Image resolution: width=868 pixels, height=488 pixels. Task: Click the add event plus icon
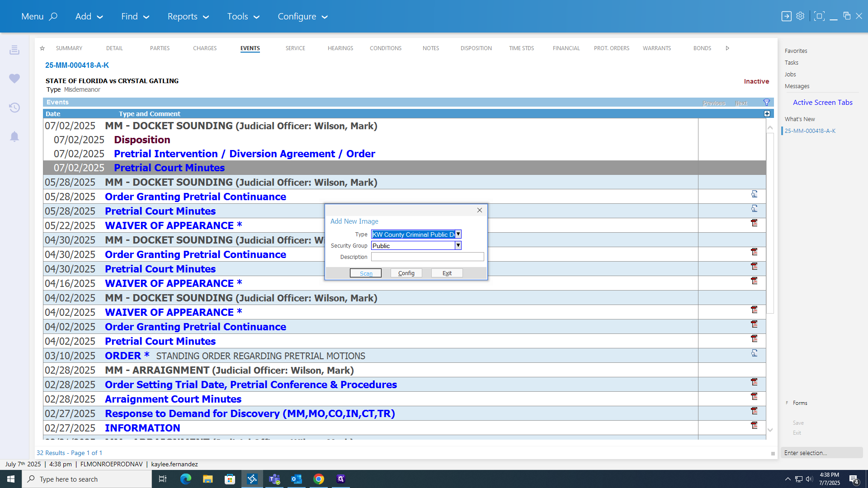click(x=767, y=114)
